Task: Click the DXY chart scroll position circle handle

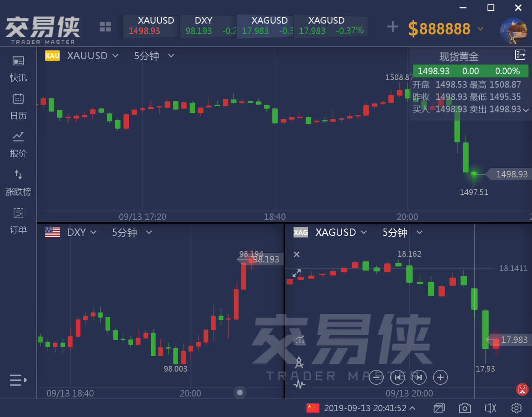Action: point(240,392)
